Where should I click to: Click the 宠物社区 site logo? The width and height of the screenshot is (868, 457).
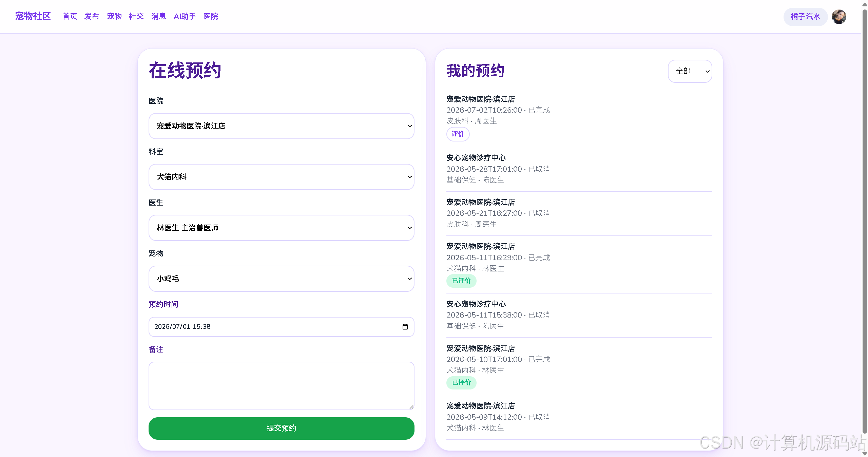tap(33, 16)
